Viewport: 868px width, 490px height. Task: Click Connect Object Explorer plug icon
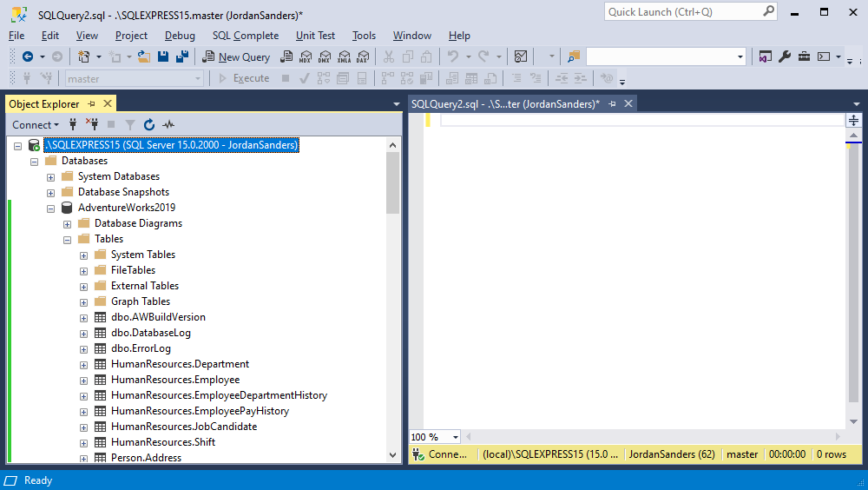(73, 125)
